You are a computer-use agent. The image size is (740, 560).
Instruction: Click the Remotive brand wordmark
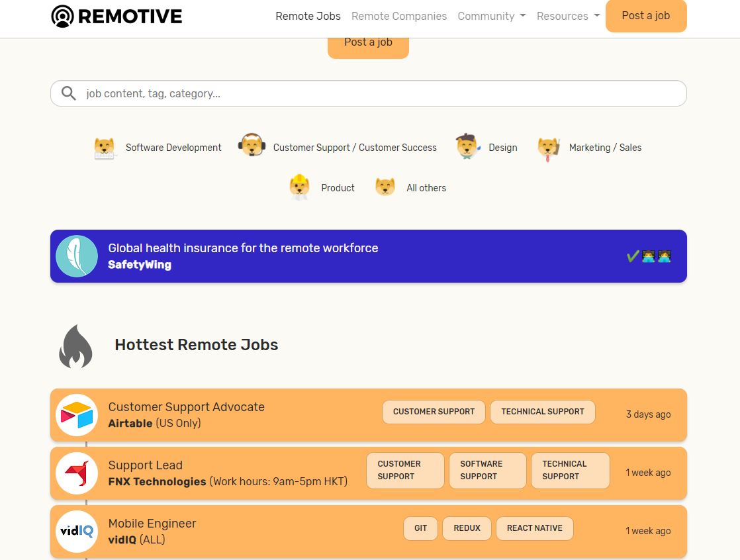[130, 17]
